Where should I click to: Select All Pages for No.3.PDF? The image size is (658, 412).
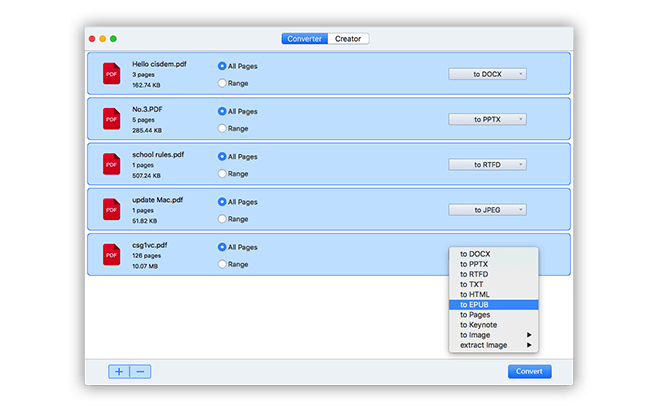tap(222, 111)
